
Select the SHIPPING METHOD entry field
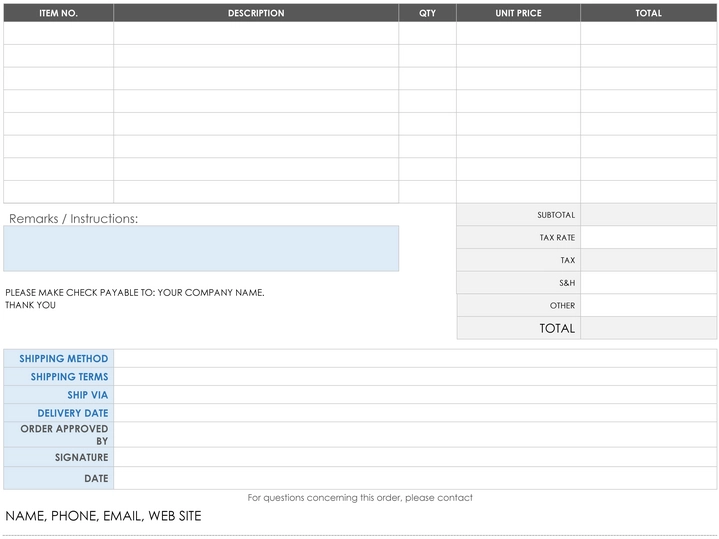[x=415, y=358]
